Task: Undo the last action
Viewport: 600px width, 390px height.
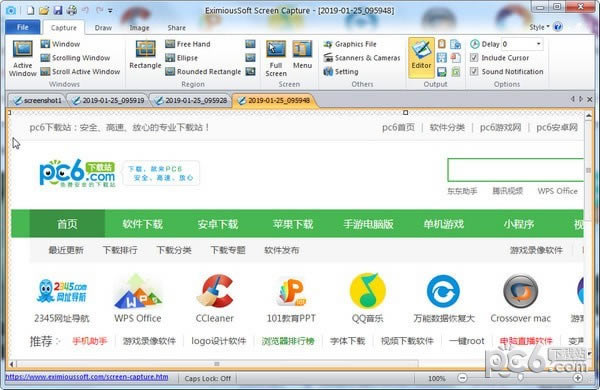Action: point(85,10)
